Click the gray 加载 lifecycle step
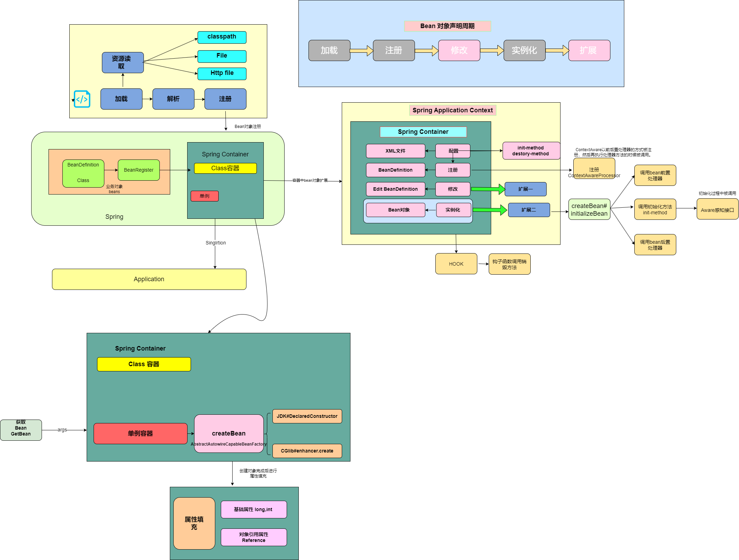 point(329,50)
